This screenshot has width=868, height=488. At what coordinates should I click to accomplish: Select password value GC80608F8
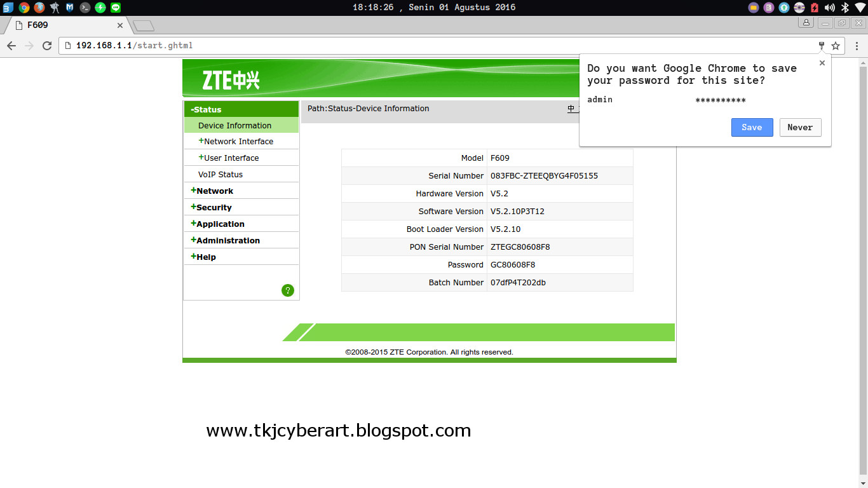coord(513,265)
